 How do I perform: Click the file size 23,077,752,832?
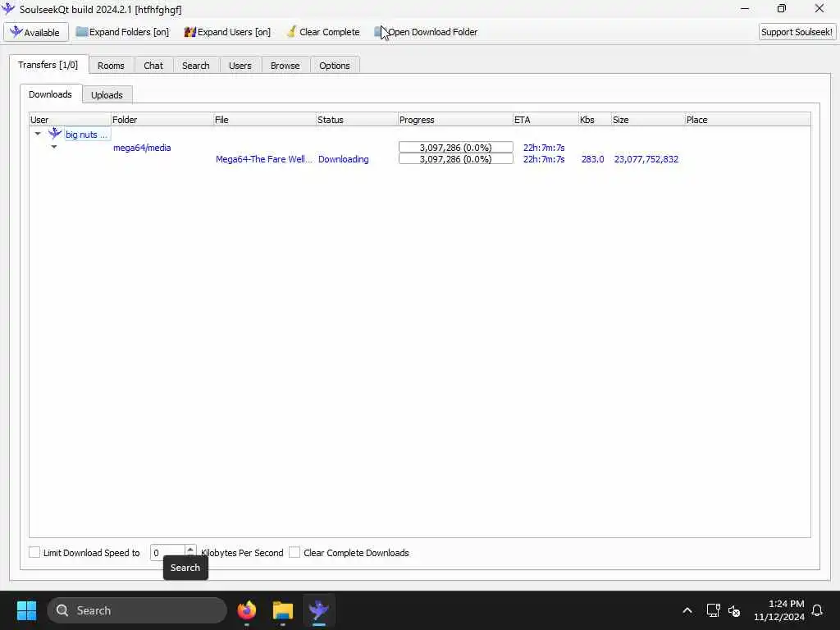click(646, 159)
